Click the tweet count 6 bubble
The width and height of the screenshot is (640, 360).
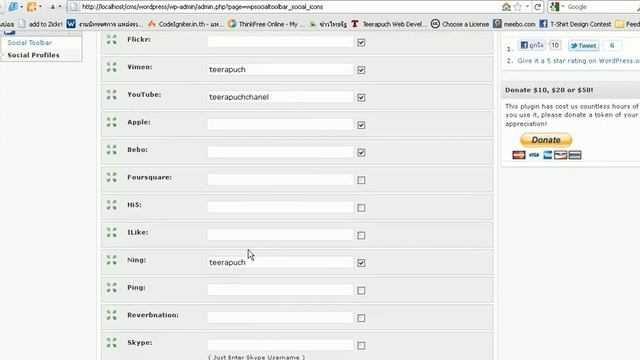coord(612,46)
